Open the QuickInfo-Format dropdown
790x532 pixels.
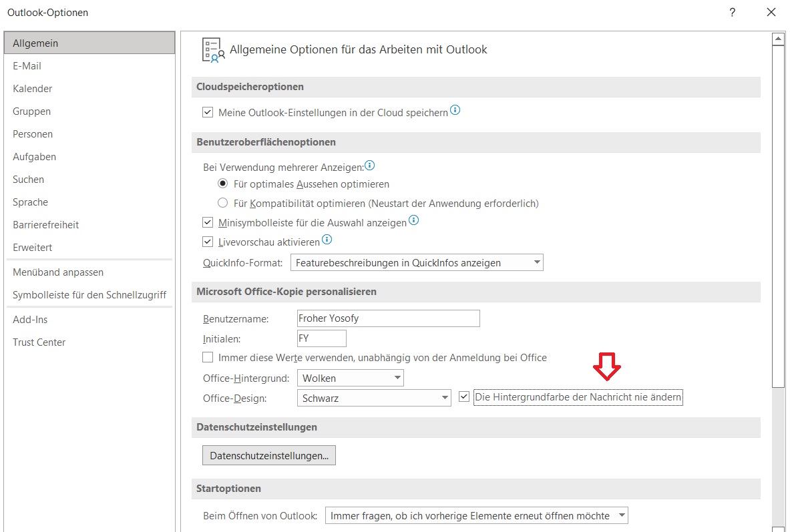click(x=417, y=262)
